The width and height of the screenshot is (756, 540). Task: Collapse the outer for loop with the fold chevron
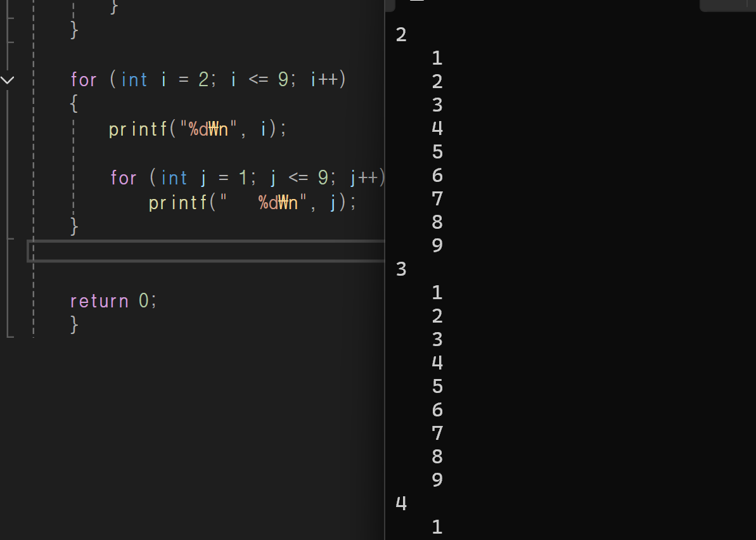click(7, 80)
